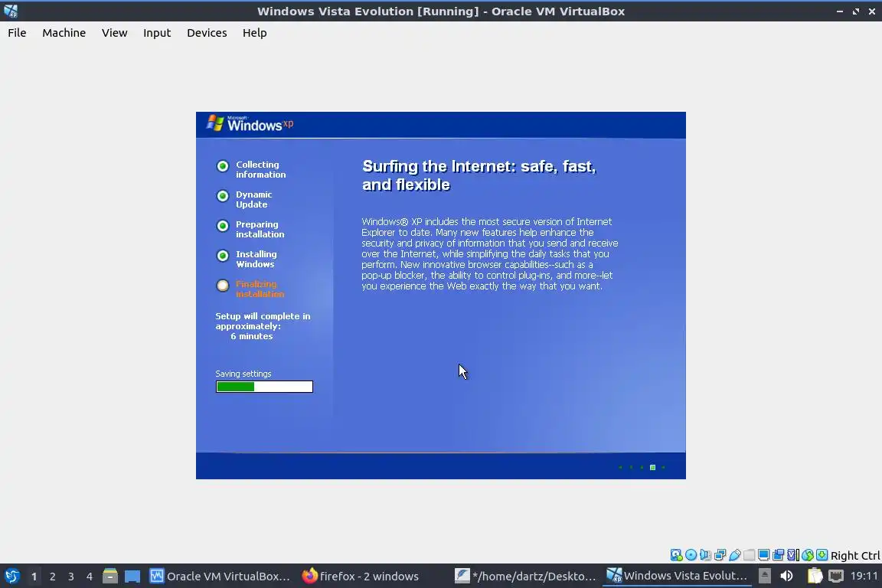882x588 pixels.
Task: Open the View menu
Action: point(114,33)
